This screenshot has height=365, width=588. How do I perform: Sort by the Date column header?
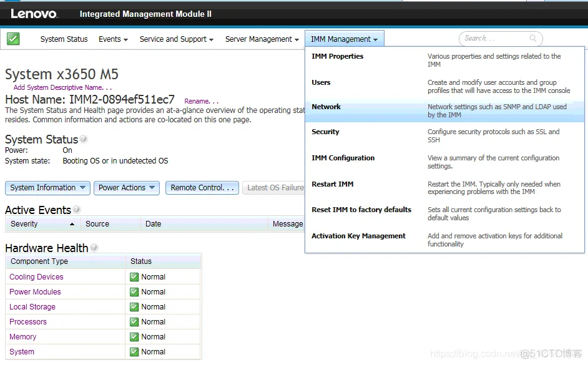point(204,224)
